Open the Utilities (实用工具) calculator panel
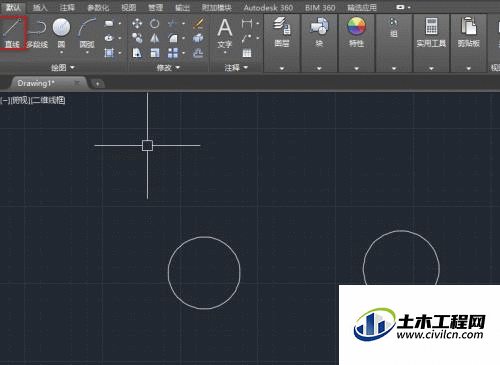 click(x=431, y=32)
